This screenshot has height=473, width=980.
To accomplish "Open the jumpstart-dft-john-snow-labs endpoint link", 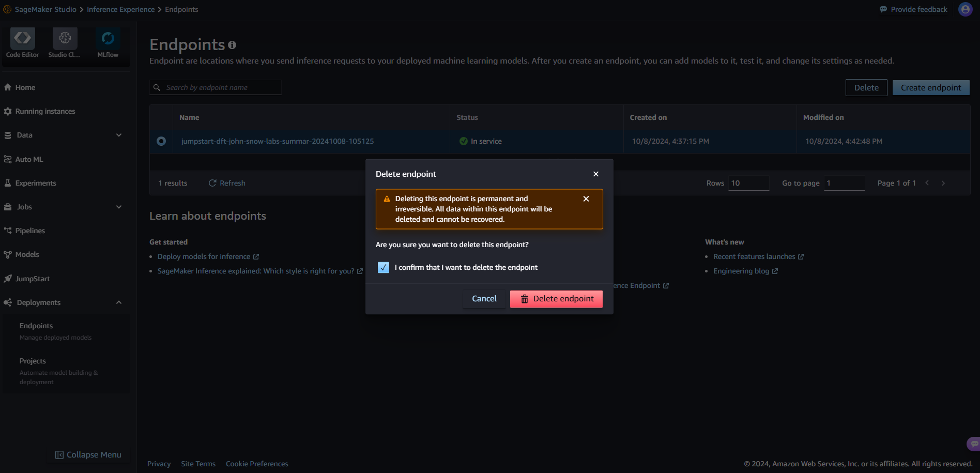I will (278, 141).
